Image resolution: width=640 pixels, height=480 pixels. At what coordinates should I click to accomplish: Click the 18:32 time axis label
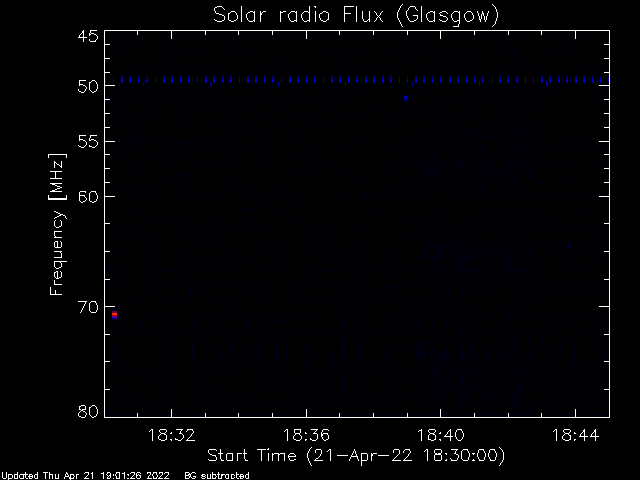[171, 435]
